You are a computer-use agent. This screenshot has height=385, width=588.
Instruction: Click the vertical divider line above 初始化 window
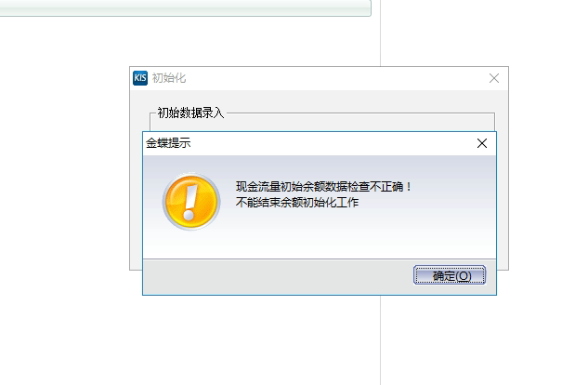(380, 33)
